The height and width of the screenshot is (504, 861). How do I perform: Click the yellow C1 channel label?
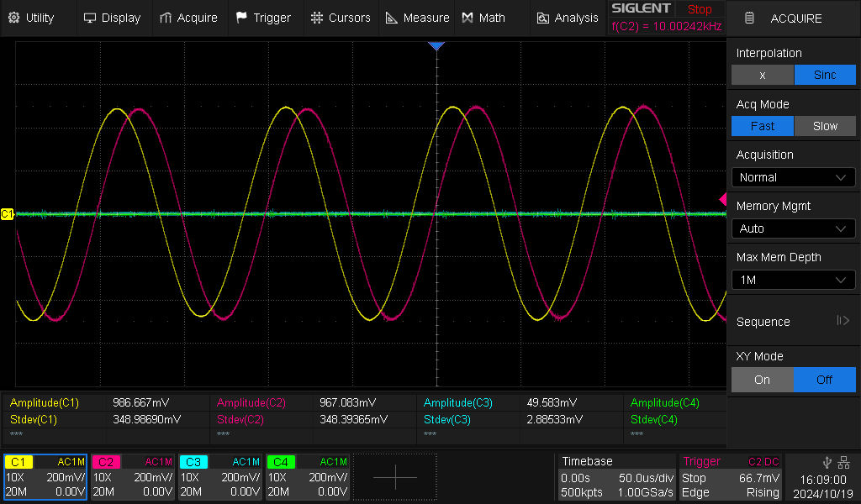(18, 462)
